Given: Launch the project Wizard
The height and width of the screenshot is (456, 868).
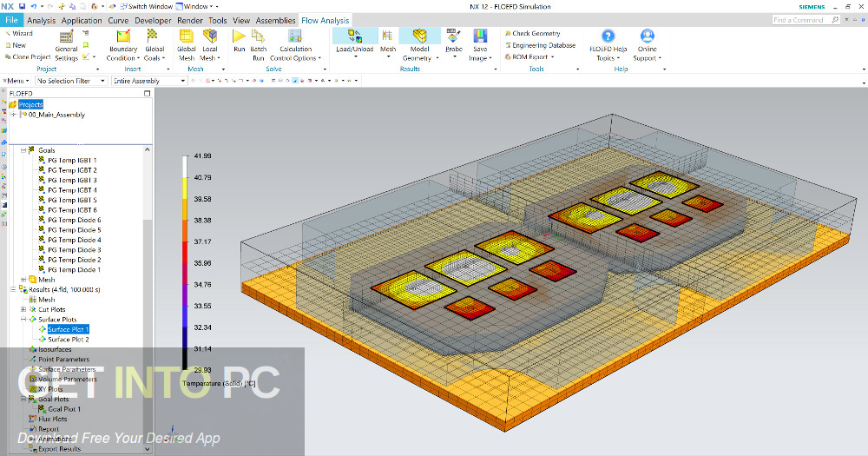Looking at the screenshot, I should click(x=19, y=33).
